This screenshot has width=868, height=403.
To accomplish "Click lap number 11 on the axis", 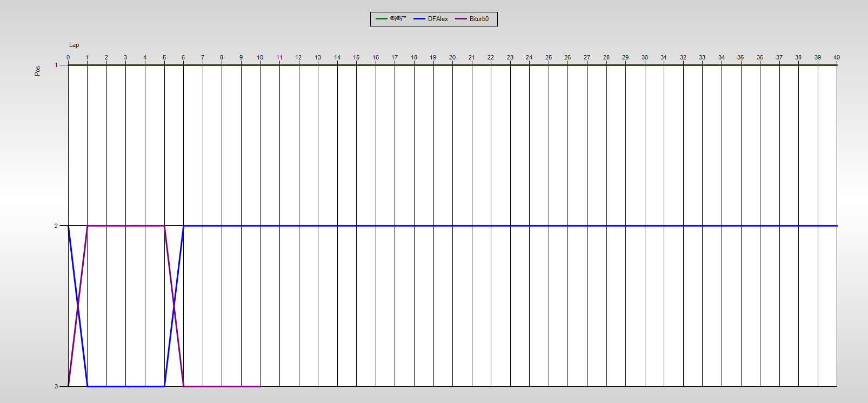I will pyautogui.click(x=279, y=57).
